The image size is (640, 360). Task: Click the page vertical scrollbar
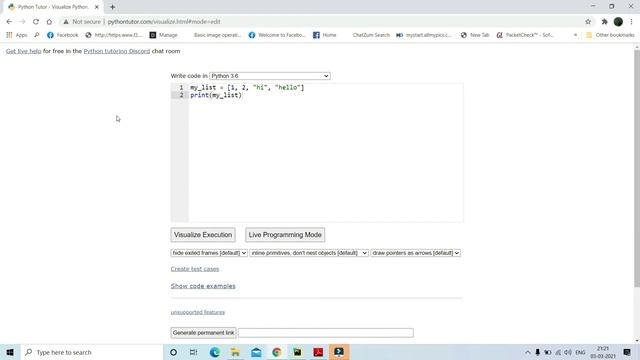[x=637, y=169]
